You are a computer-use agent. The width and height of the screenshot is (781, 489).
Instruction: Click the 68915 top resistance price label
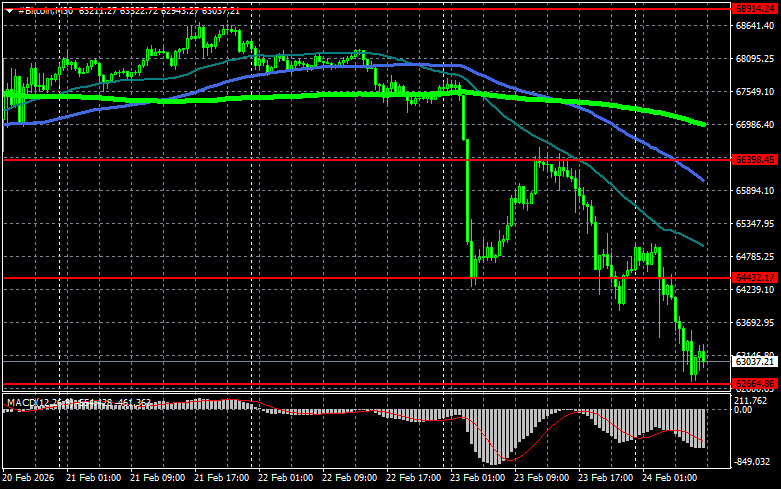[x=755, y=8]
